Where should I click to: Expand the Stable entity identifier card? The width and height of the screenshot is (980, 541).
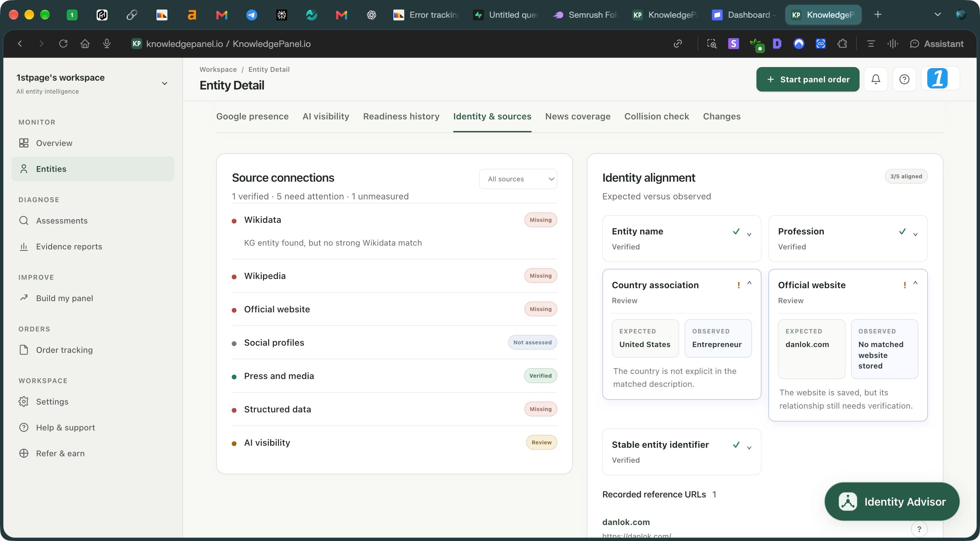(749, 448)
